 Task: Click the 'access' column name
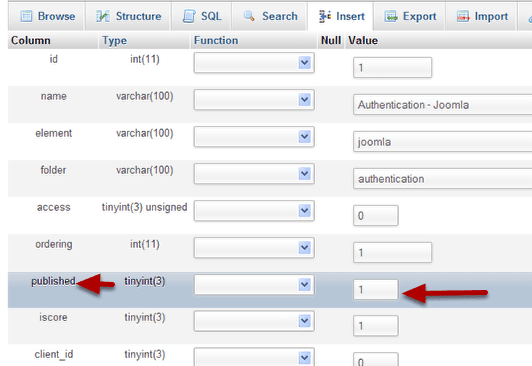coord(54,207)
